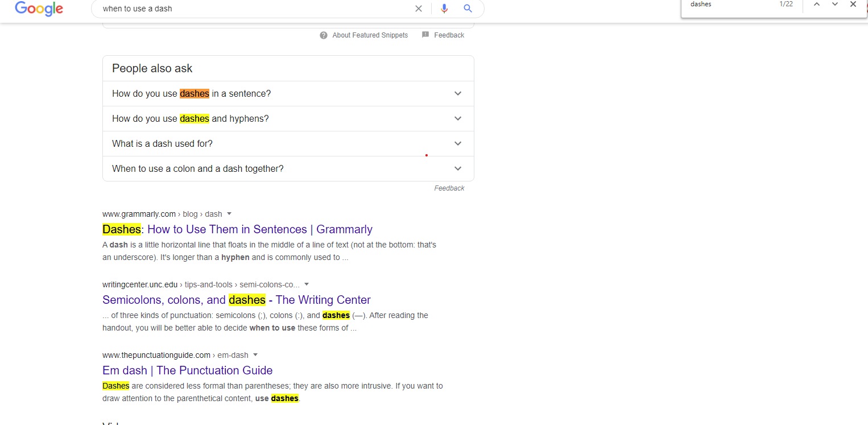Viewport: 868px width, 425px height.
Task: Expand 'When to use a colon and a dash together?'
Action: pos(288,168)
